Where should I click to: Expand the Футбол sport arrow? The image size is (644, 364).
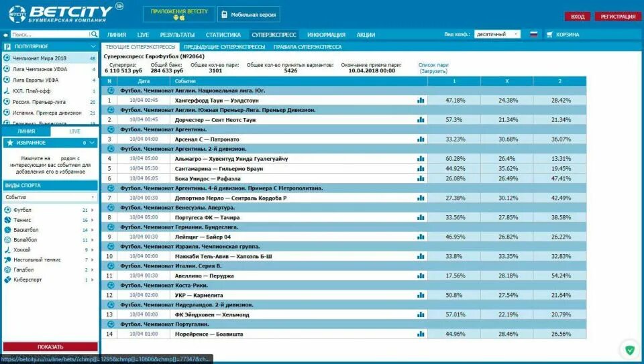click(x=93, y=210)
